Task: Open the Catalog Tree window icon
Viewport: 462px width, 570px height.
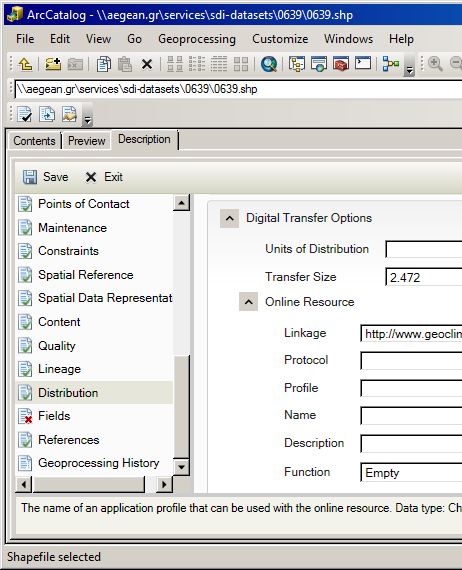Action: pyautogui.click(x=297, y=64)
